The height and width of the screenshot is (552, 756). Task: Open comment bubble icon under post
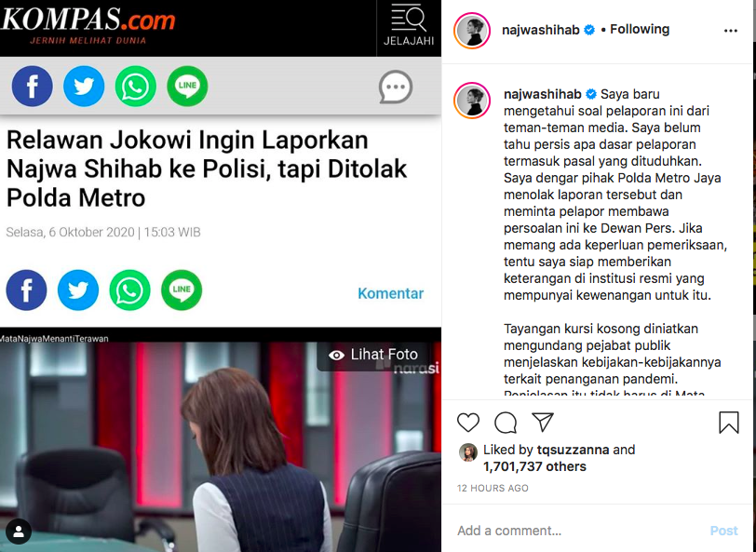coord(506,423)
